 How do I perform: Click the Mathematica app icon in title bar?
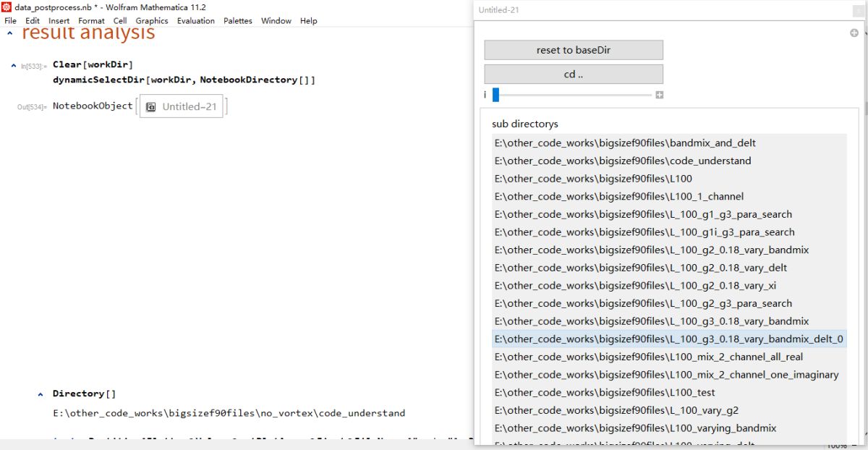tap(7, 7)
